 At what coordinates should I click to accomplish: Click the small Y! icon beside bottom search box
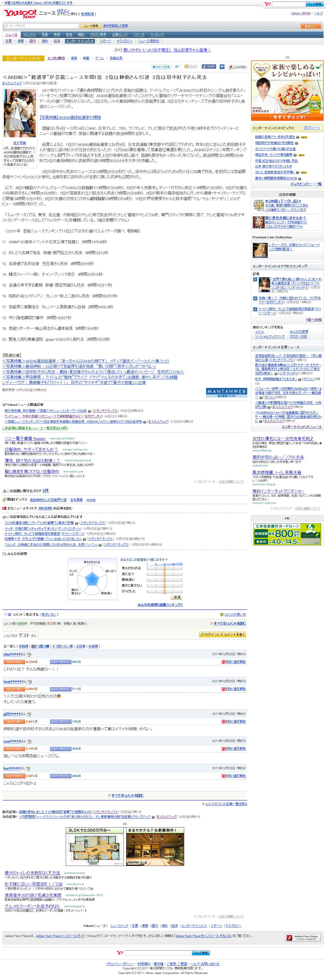pyautogui.click(x=120, y=953)
